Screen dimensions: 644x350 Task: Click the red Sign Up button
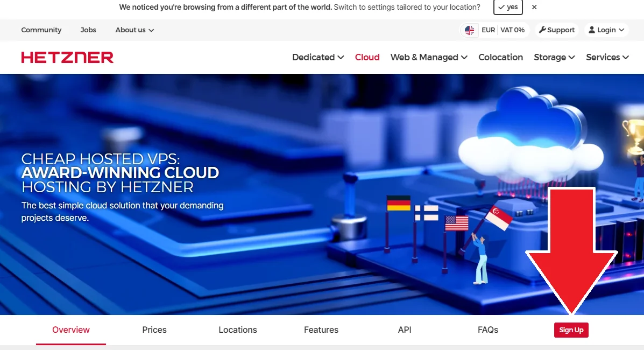(571, 330)
